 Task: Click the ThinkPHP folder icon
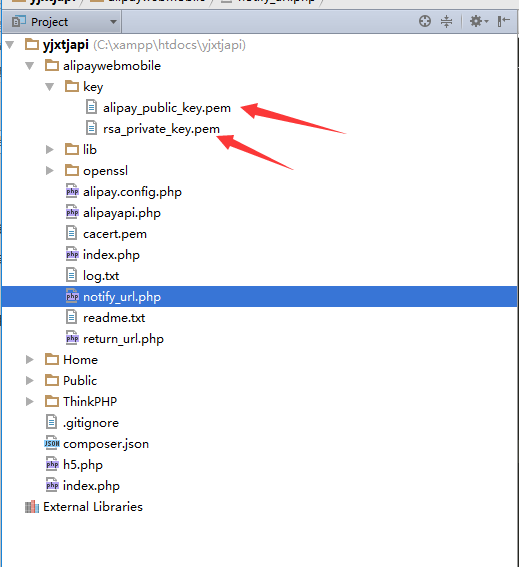pyautogui.click(x=52, y=401)
